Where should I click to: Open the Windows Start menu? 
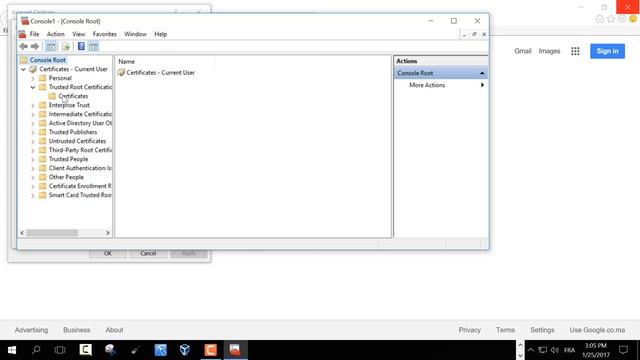[12, 350]
